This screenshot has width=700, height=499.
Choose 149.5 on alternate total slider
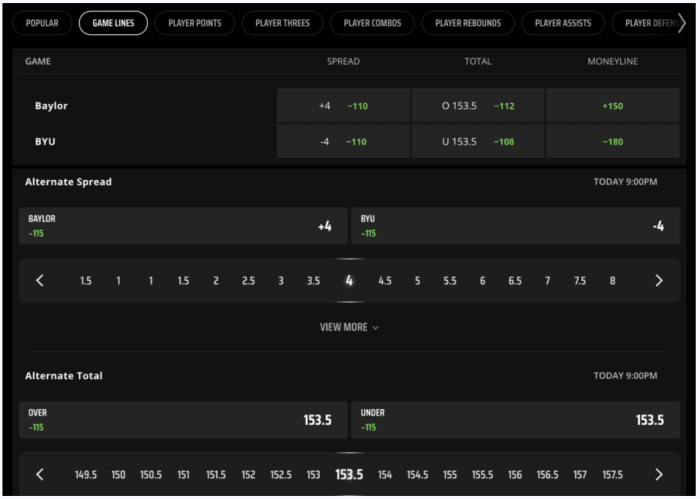pyautogui.click(x=86, y=474)
